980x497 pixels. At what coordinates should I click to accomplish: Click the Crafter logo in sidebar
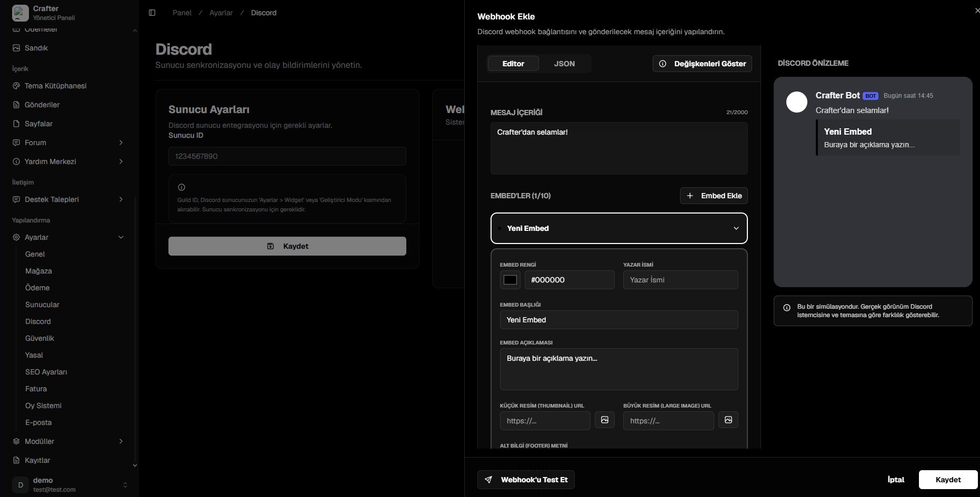21,13
